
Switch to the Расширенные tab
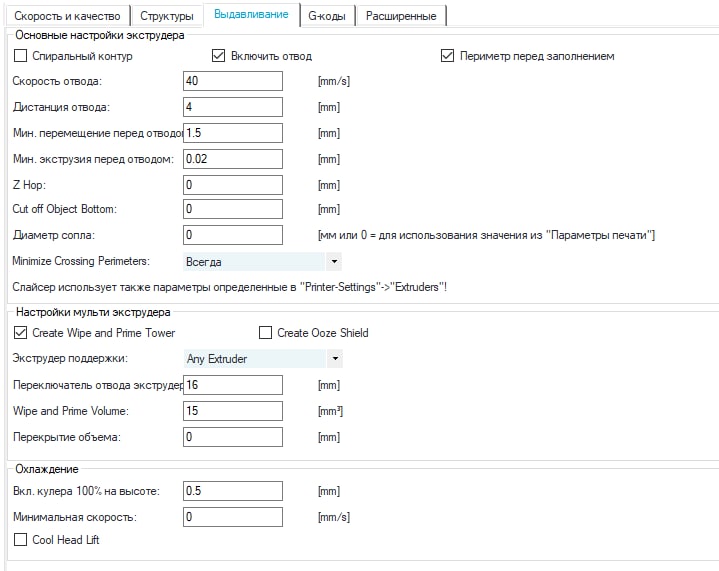pyautogui.click(x=401, y=16)
